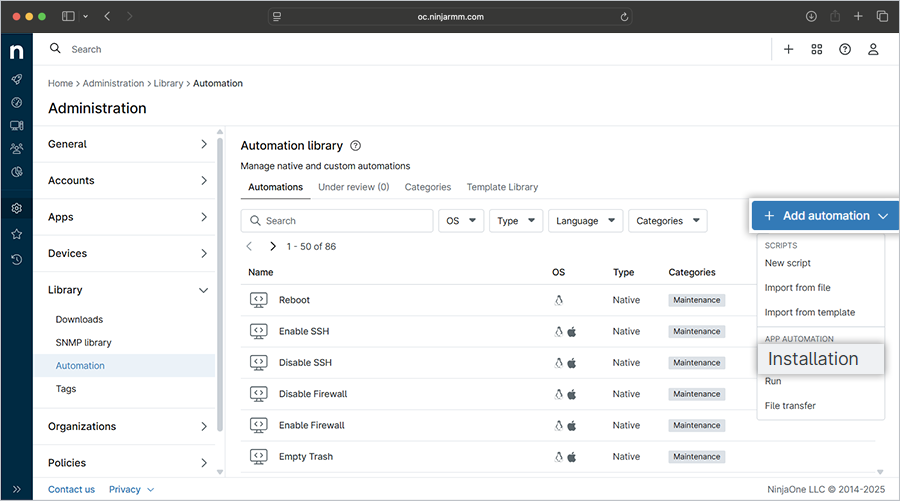
Task: Click the help question mark icon in header
Action: coord(845,49)
